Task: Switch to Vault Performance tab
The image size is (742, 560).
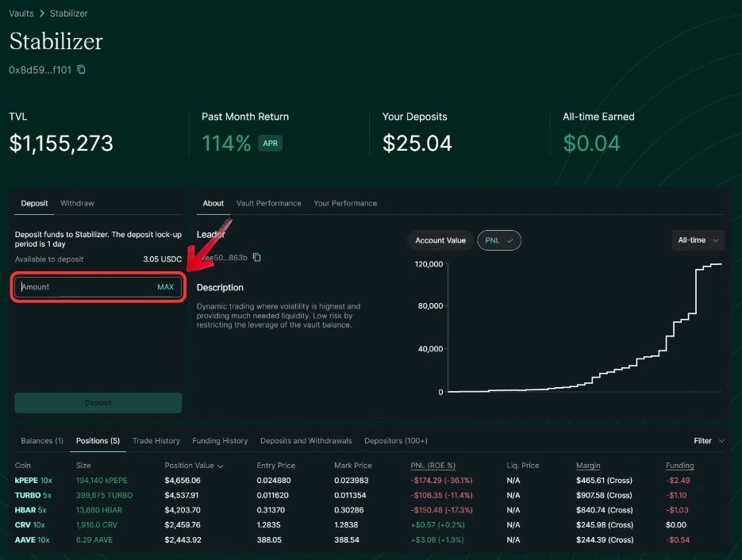Action: pyautogui.click(x=269, y=203)
